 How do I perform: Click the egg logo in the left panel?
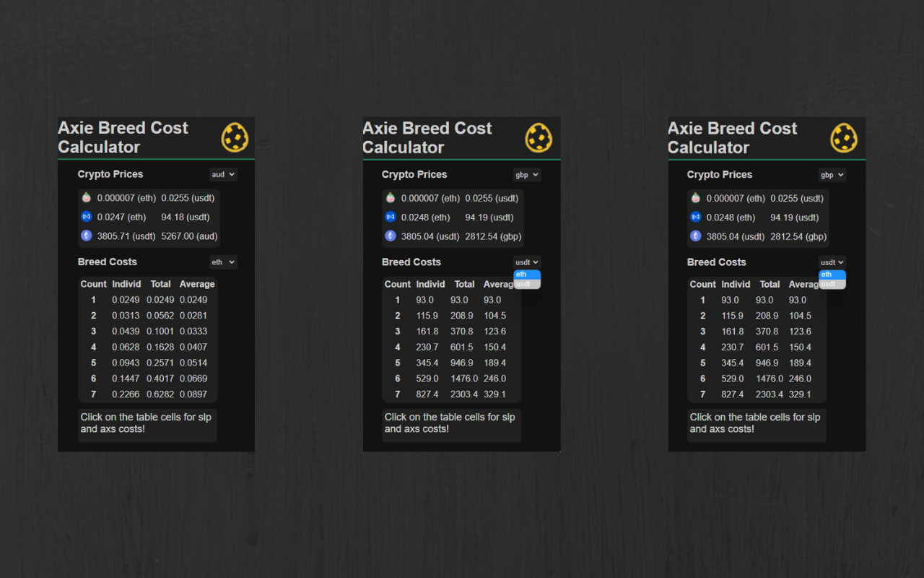[x=235, y=137]
